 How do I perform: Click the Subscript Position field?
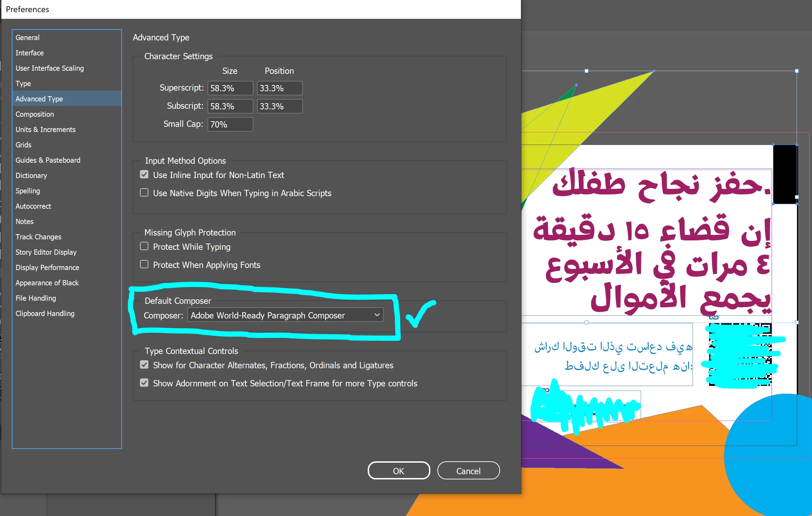(279, 106)
